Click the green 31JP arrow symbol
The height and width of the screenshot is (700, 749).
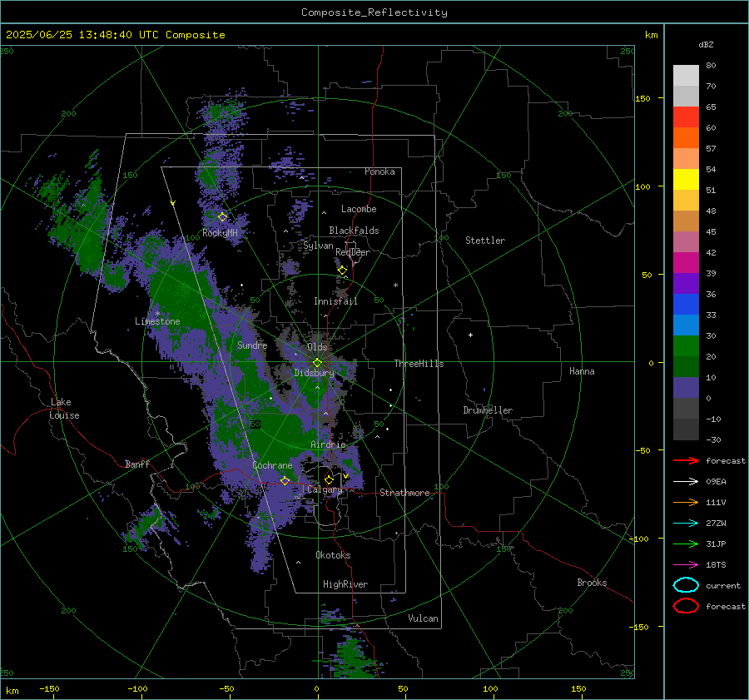686,544
